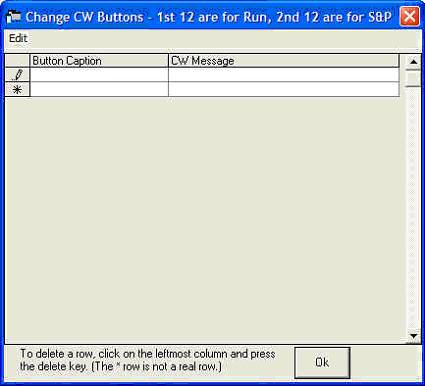The height and width of the screenshot is (386, 425).
Task: Click the CW Message cell in asterisk row
Action: point(284,89)
